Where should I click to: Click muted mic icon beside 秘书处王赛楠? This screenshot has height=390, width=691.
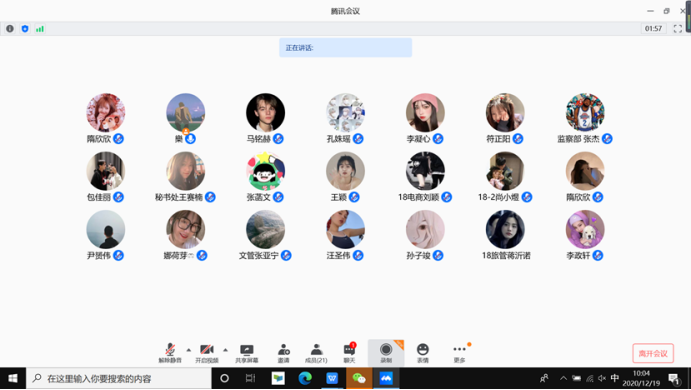tap(210, 197)
